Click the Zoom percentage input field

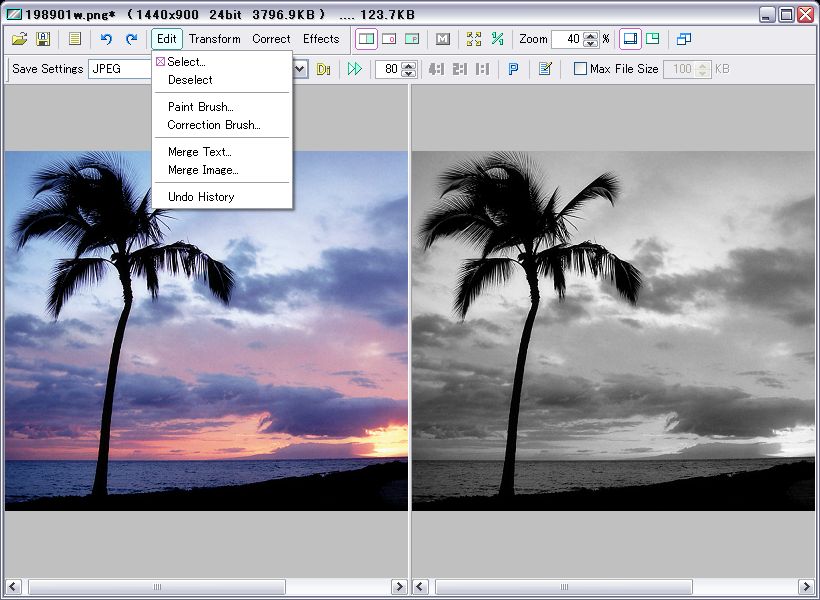click(566, 39)
